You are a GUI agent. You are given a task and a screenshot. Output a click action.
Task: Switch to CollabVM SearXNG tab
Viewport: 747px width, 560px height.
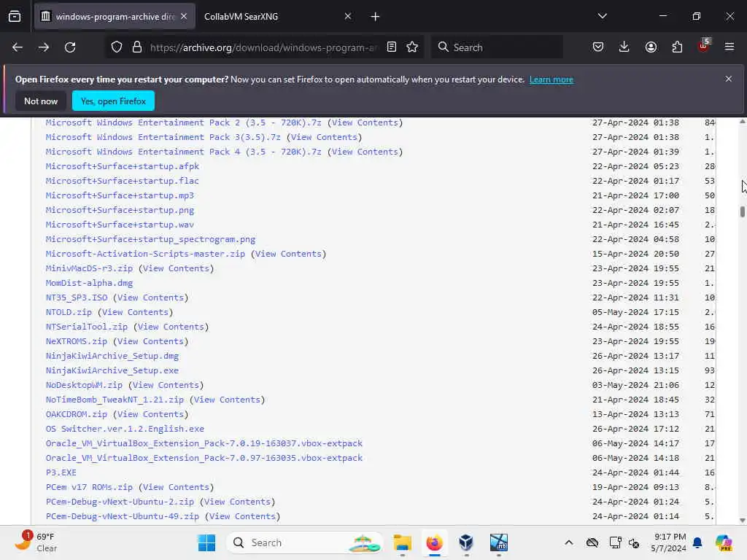(278, 17)
